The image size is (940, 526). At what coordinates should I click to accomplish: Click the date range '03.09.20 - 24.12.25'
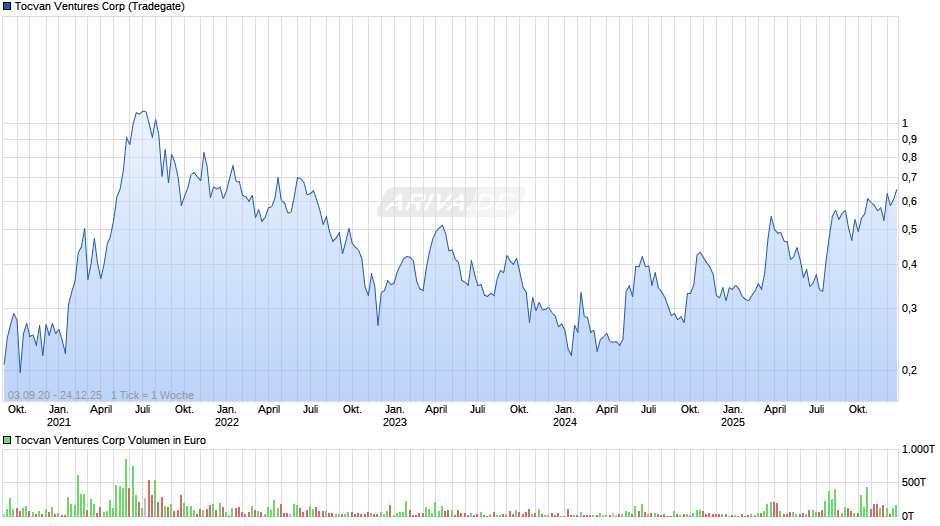tap(55, 395)
